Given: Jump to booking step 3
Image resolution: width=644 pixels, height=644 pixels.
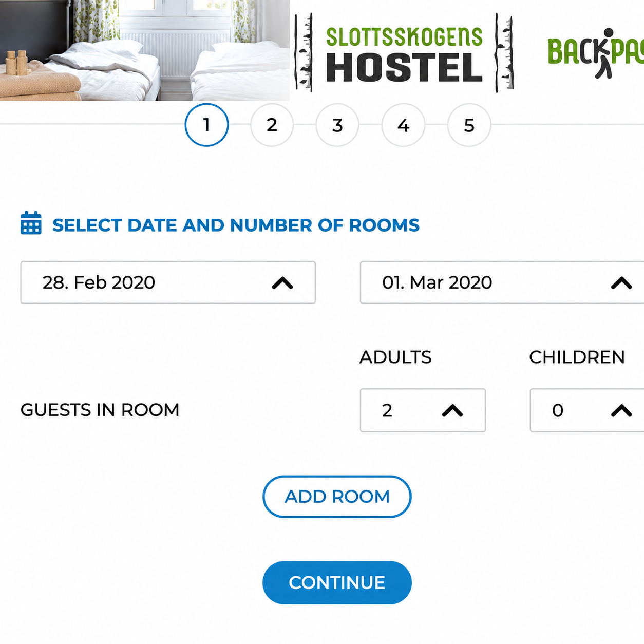Looking at the screenshot, I should pos(337,125).
